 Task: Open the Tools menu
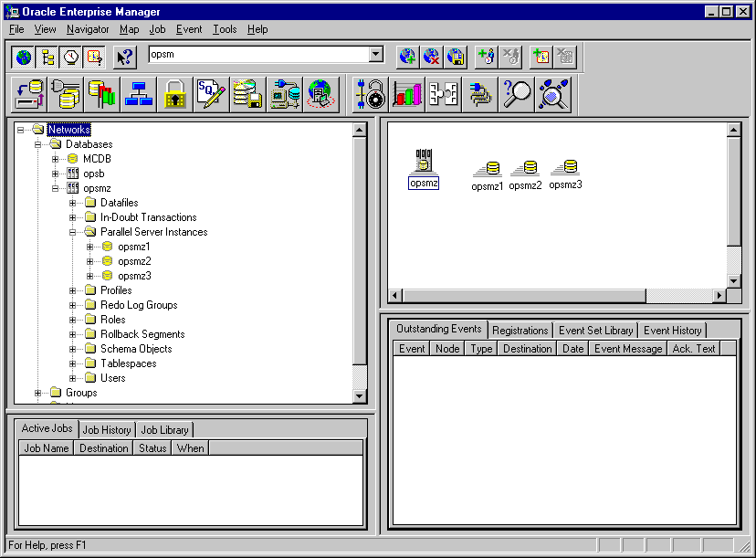point(225,29)
